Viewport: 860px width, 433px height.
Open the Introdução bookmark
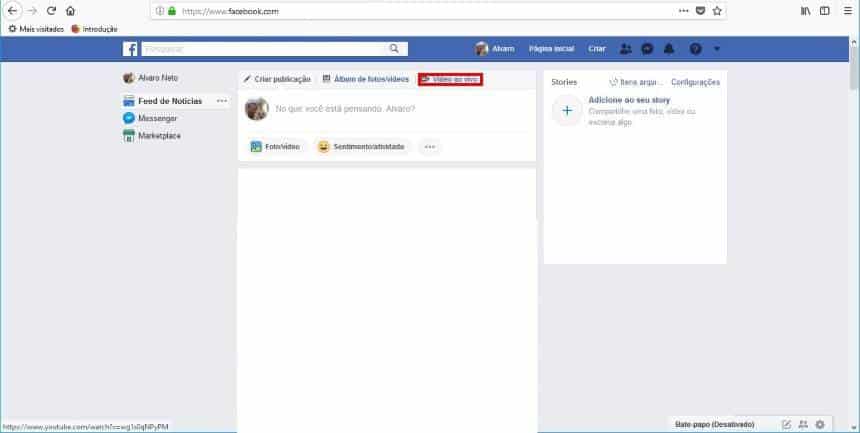94,29
